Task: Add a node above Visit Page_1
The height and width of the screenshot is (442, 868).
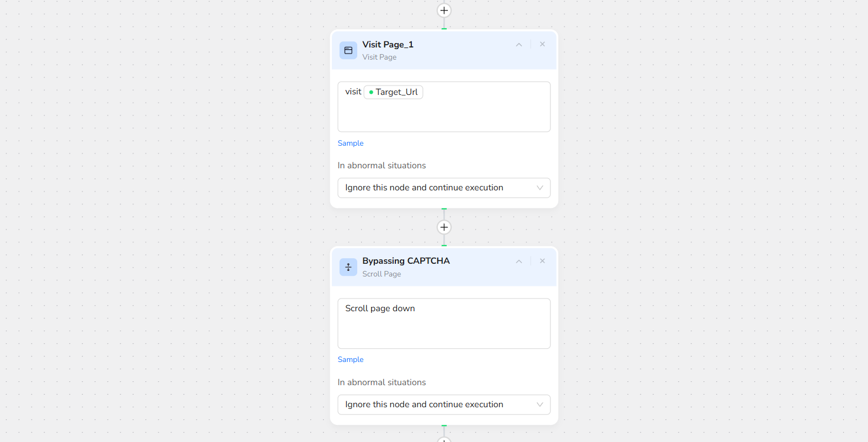Action: click(444, 10)
